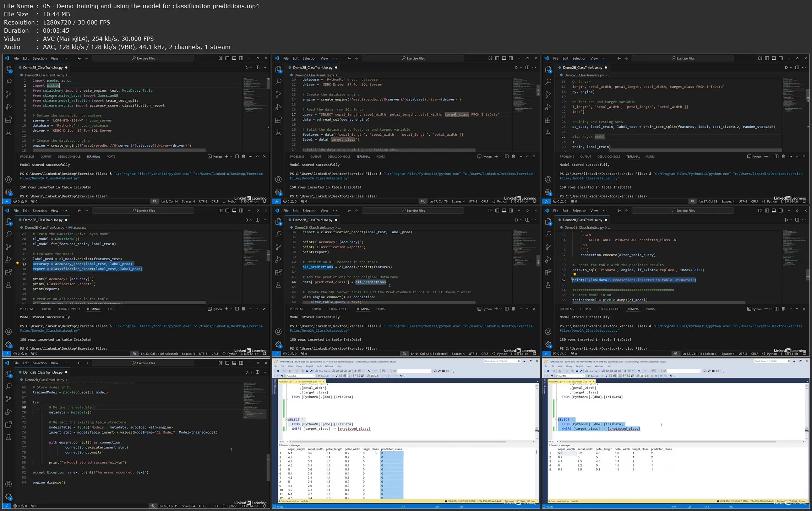Click Parse checkmark in SSMS window with unselected query
This screenshot has height=511, width=812.
click(337, 376)
